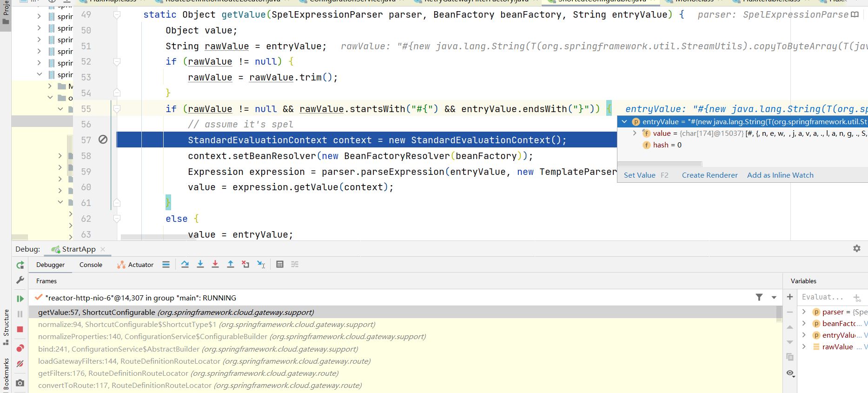Filter frames with funnel icon
This screenshot has width=868, height=393.
pos(759,297)
